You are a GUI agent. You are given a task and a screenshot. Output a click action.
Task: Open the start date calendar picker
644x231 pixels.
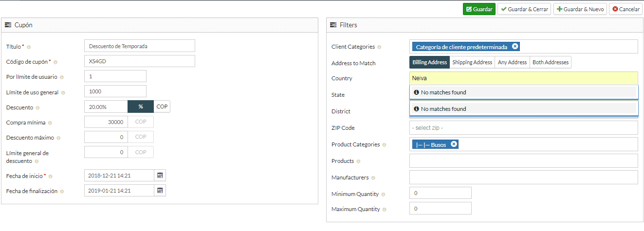(160, 176)
